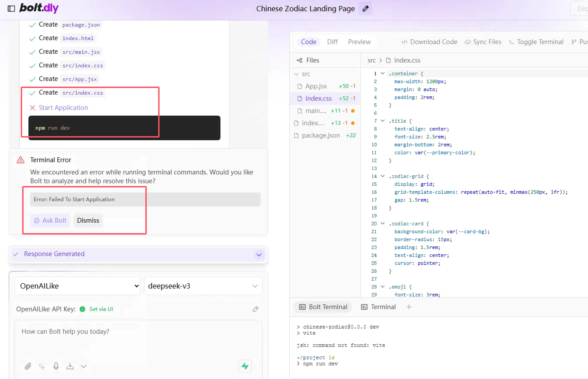The image size is (588, 379).
Task: Fold the .title CSS block
Action: pyautogui.click(x=382, y=121)
